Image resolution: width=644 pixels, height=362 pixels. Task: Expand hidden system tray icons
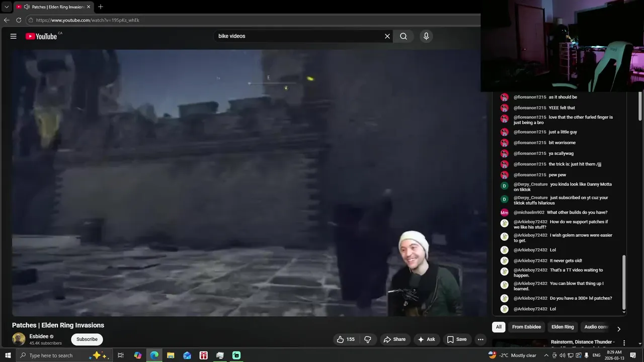coord(546,355)
